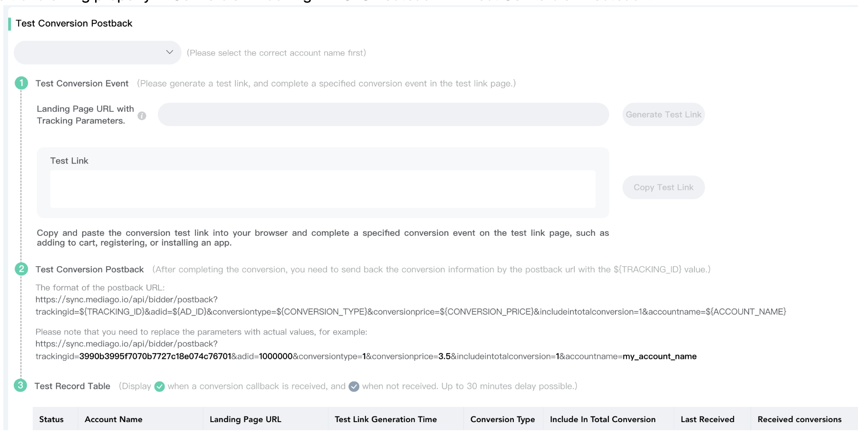The width and height of the screenshot is (868, 443).
Task: Click the Generate Test Link button
Action: [x=663, y=114]
